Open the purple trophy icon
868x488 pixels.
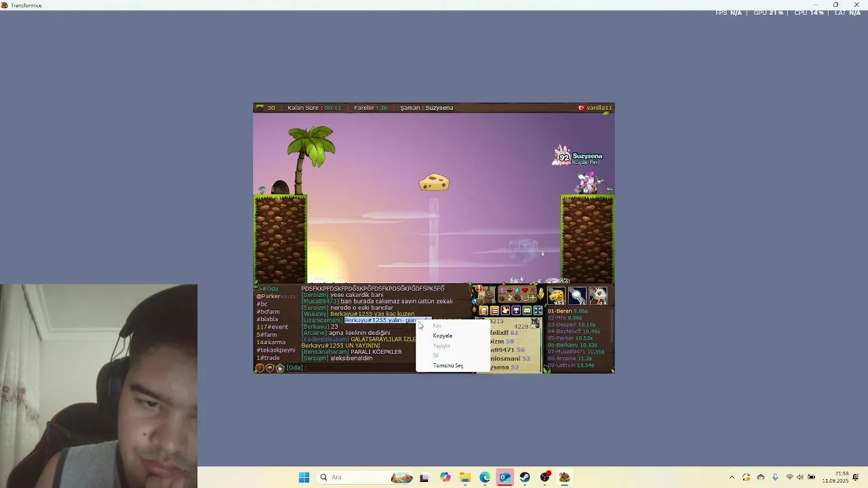click(x=516, y=310)
